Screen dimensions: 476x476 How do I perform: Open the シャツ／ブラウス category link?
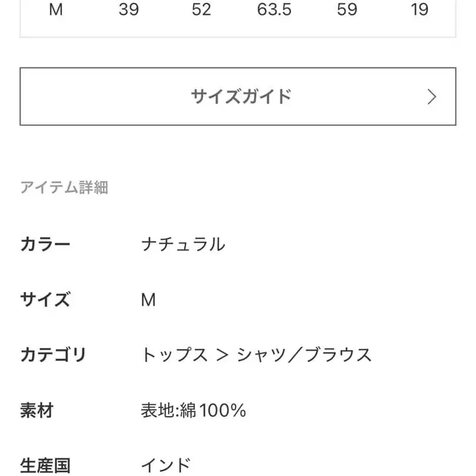[x=306, y=354]
